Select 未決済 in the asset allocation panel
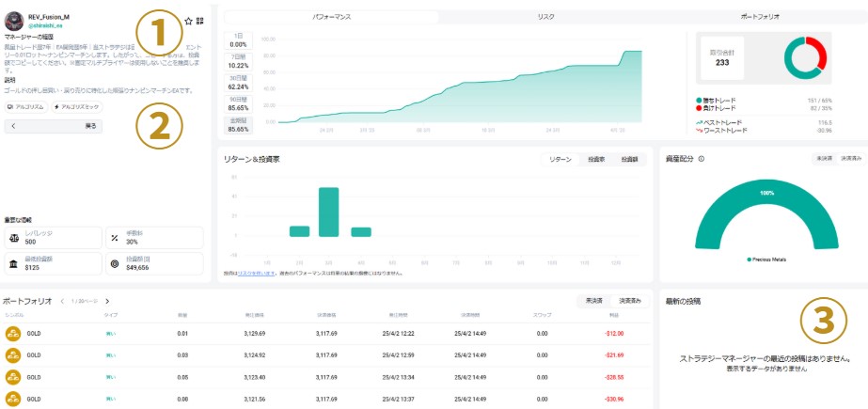 824,158
